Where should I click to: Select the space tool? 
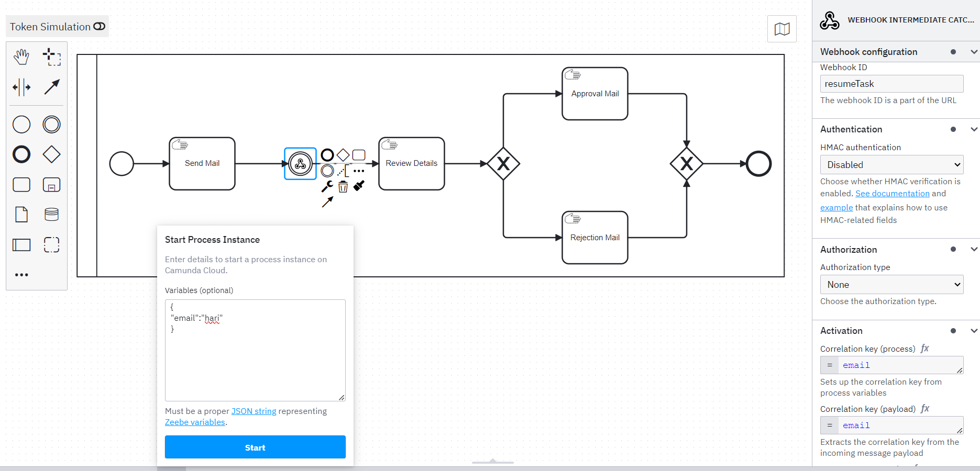coord(21,87)
